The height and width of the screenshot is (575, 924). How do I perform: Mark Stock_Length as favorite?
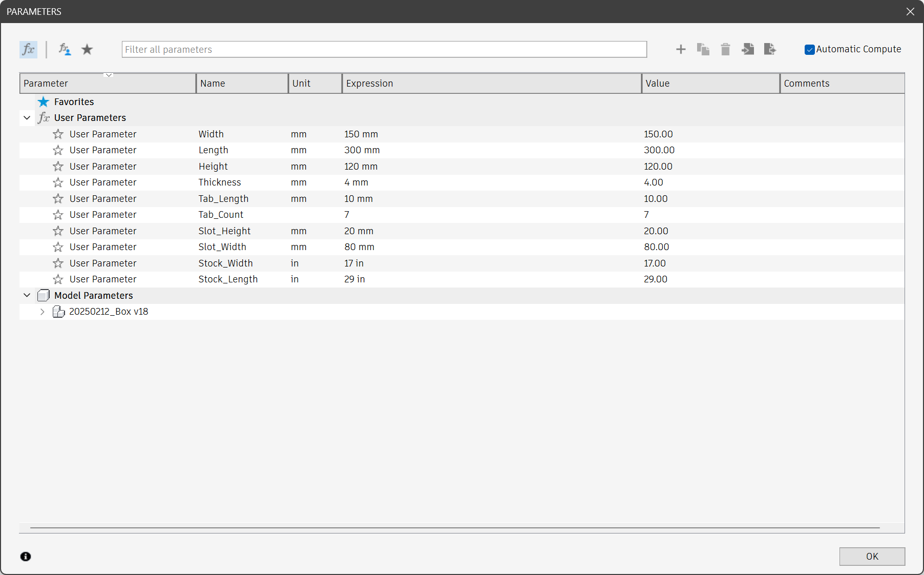point(58,279)
